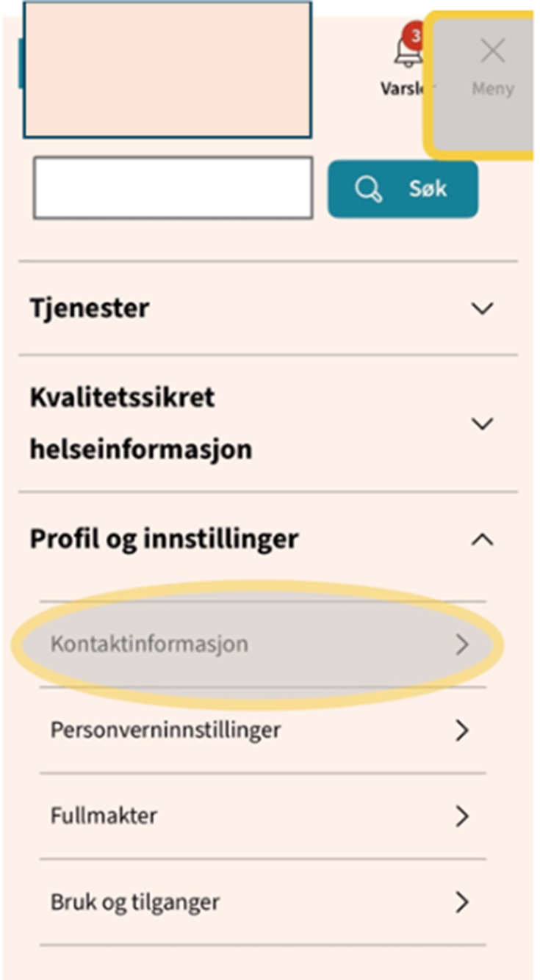Click the magnifying glass search icon
The image size is (540, 980).
(x=367, y=189)
